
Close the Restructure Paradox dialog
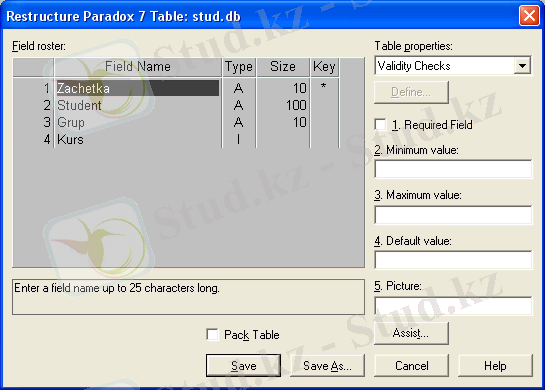point(529,16)
